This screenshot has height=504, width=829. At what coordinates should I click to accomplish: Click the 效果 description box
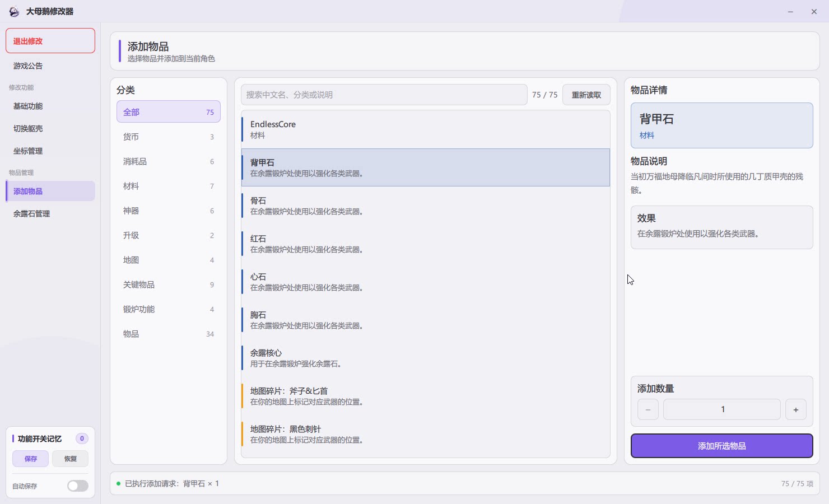[x=722, y=227]
